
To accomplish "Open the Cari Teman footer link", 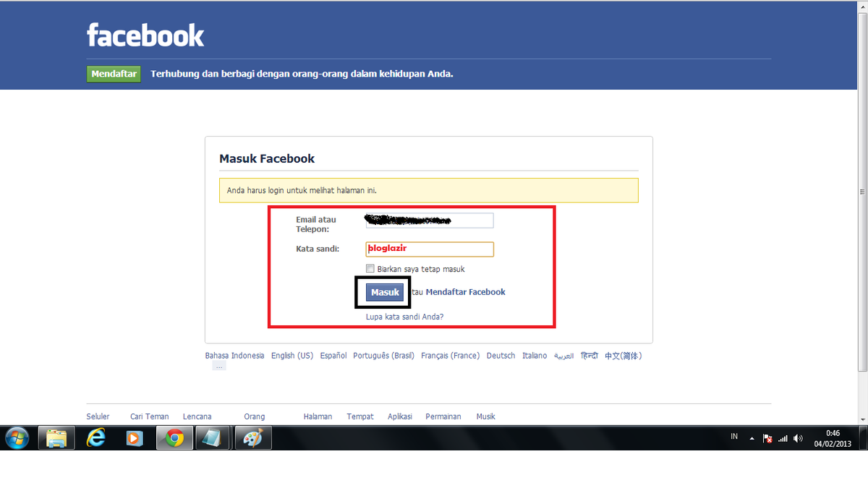I will (150, 416).
